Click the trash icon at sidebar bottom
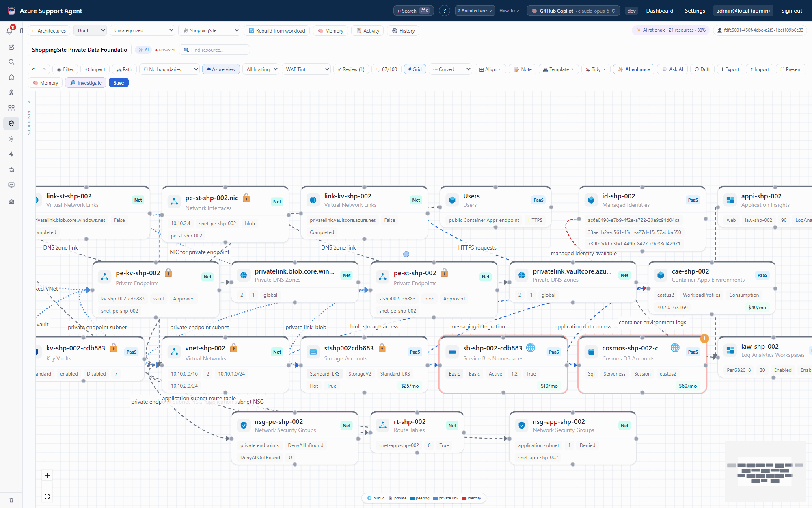This screenshot has height=508, width=812. [11, 500]
